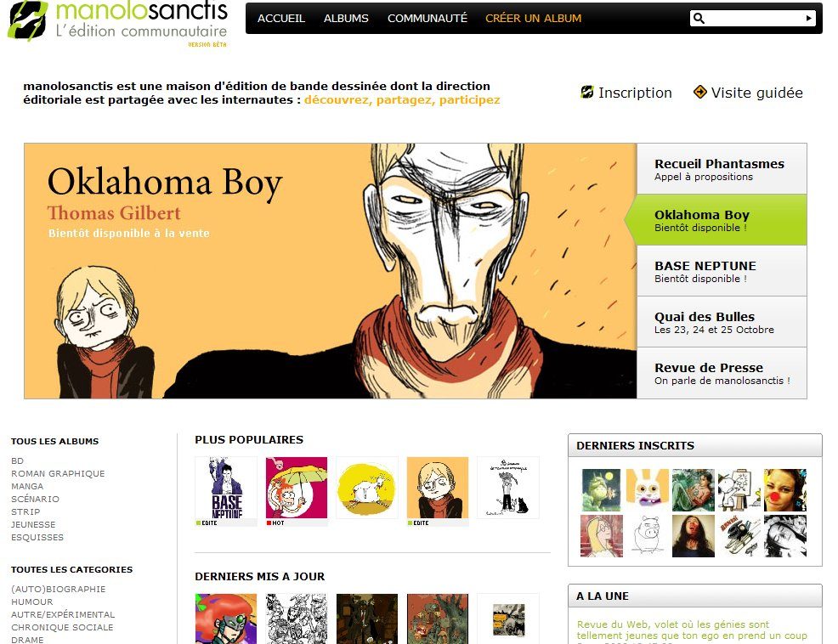This screenshot has height=644, width=838.
Task: Select the Recueil Phantasmes slide tab
Action: click(x=722, y=169)
